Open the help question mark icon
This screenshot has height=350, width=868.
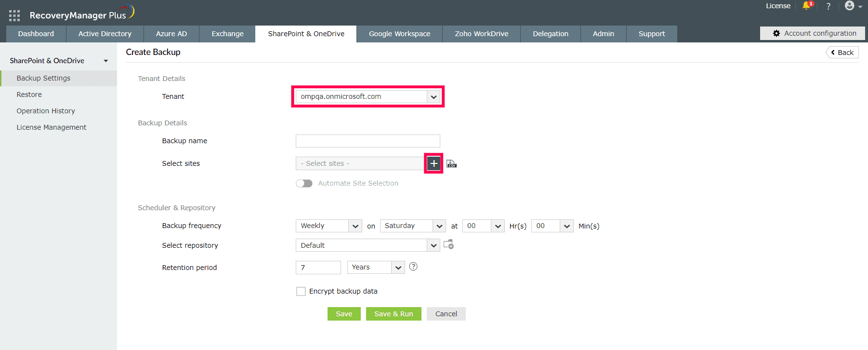(x=829, y=6)
